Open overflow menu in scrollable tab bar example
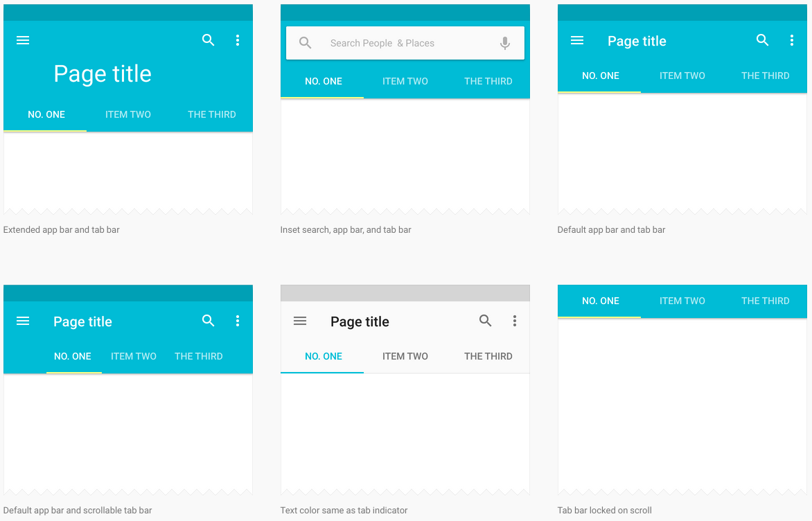Viewport: 812px width, 521px height. (x=238, y=321)
